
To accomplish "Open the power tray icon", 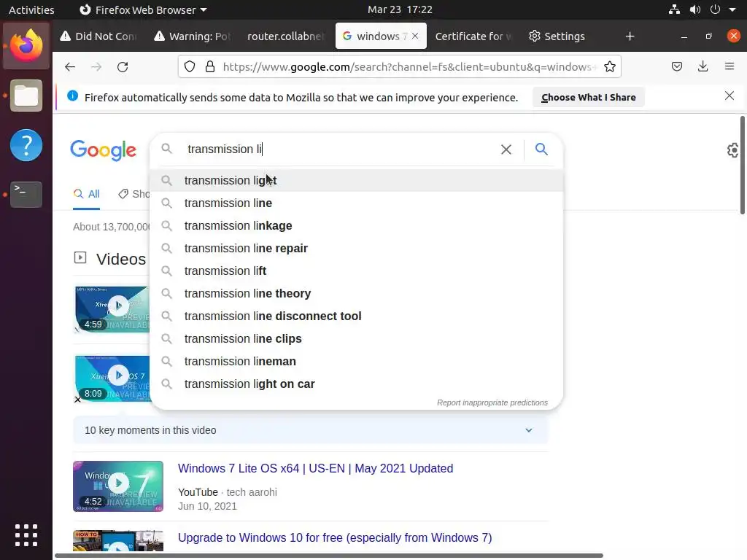I will point(715,9).
